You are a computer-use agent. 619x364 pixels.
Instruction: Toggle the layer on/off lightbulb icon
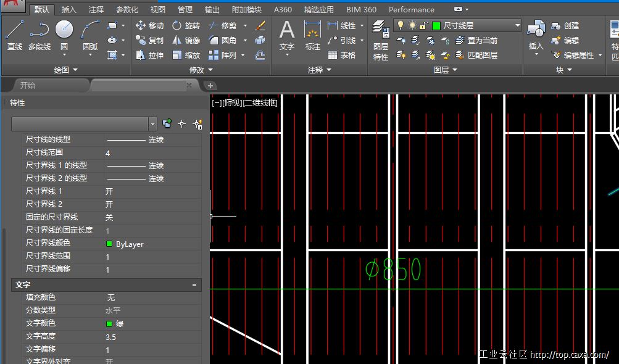click(x=401, y=25)
